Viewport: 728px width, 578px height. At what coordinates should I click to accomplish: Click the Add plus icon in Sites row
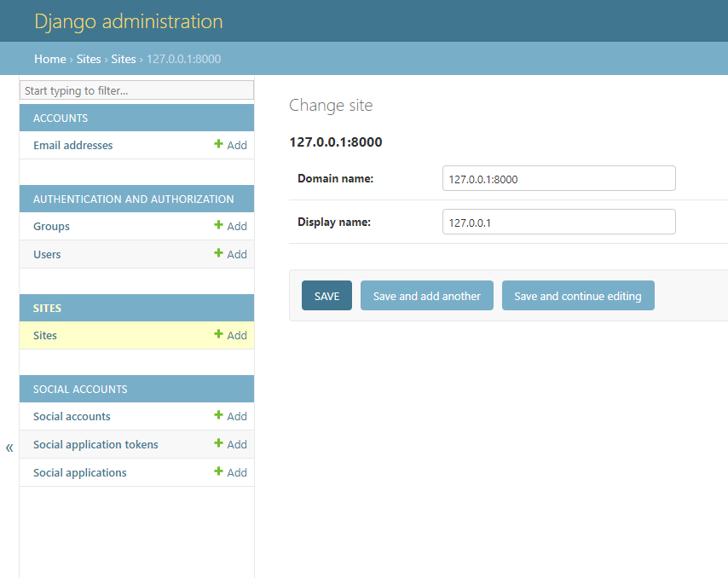(218, 335)
